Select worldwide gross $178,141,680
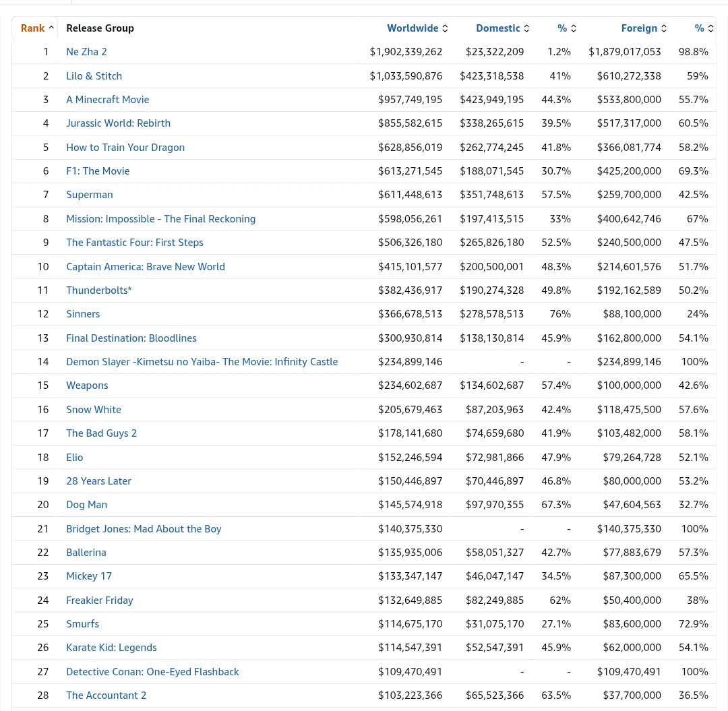The height and width of the screenshot is (711, 728). [410, 433]
